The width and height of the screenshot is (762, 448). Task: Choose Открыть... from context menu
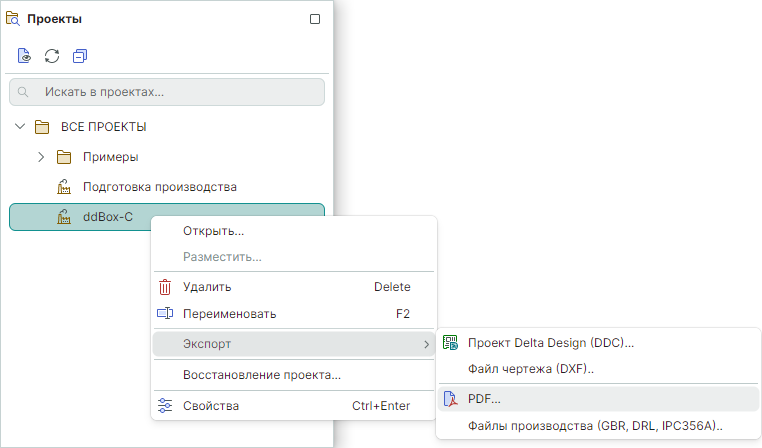click(294, 231)
